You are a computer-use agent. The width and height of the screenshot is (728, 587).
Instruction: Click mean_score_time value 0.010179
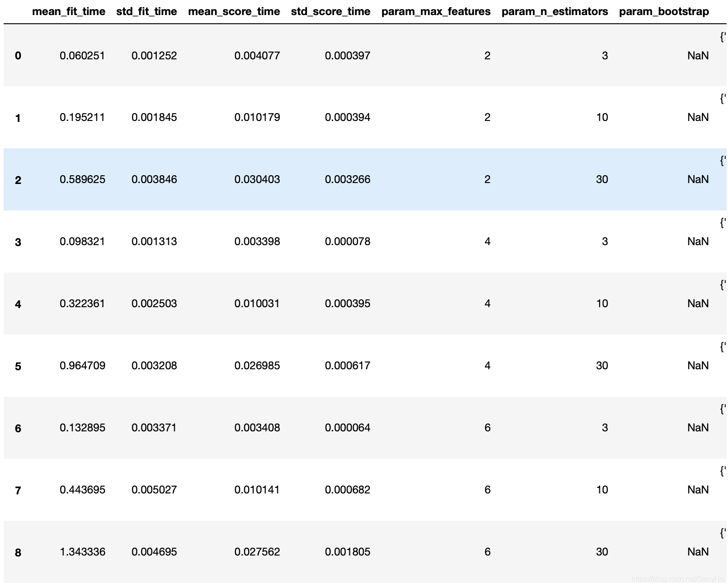(x=257, y=117)
